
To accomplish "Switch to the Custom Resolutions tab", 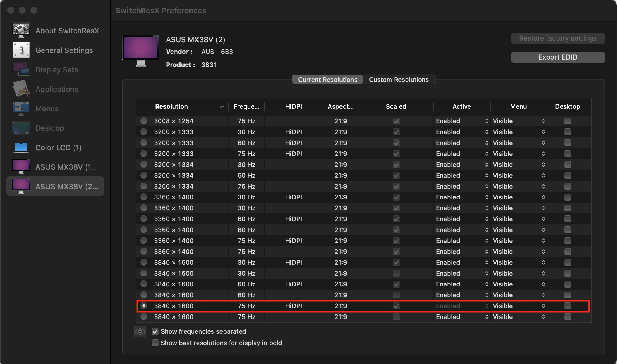I will (399, 80).
